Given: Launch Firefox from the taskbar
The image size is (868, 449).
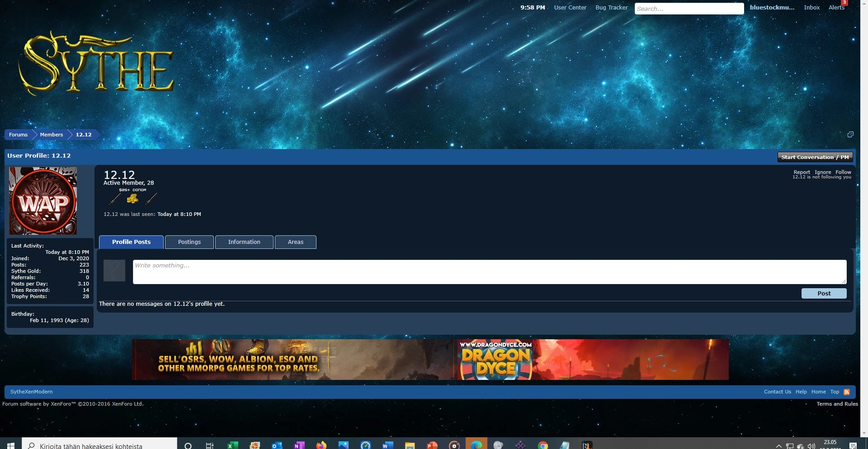Looking at the screenshot, I should (x=321, y=445).
